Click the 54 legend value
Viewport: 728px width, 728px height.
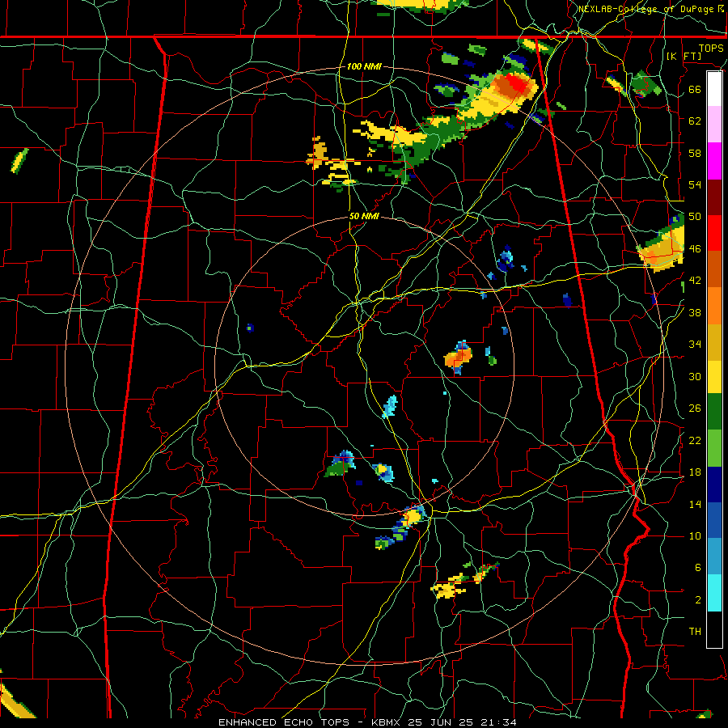(695, 185)
